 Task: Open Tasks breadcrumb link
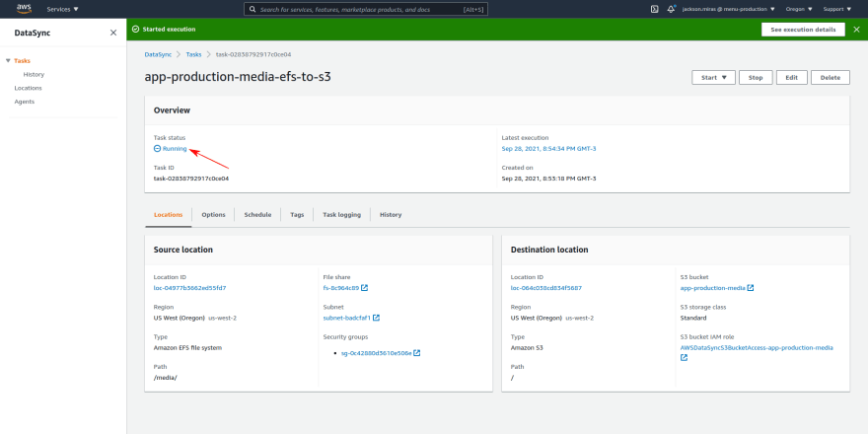point(193,55)
